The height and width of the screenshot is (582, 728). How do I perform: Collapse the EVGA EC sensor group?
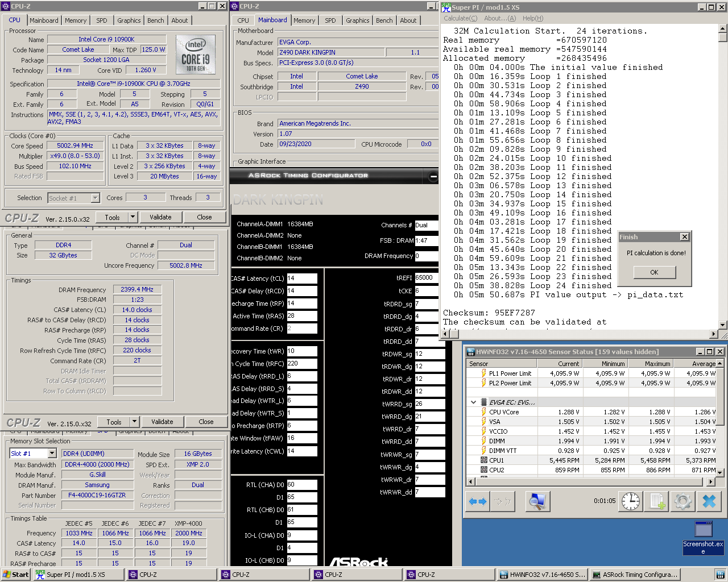tap(473, 402)
